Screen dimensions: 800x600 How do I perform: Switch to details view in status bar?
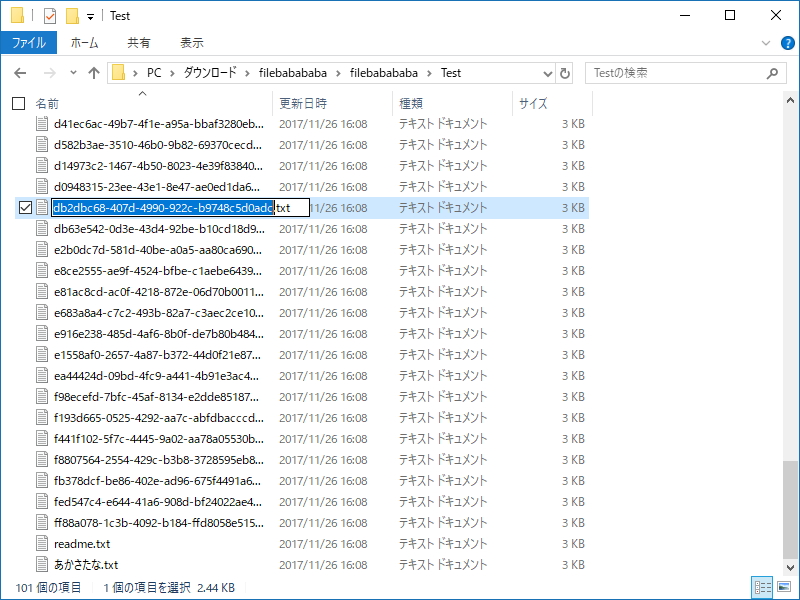763,587
